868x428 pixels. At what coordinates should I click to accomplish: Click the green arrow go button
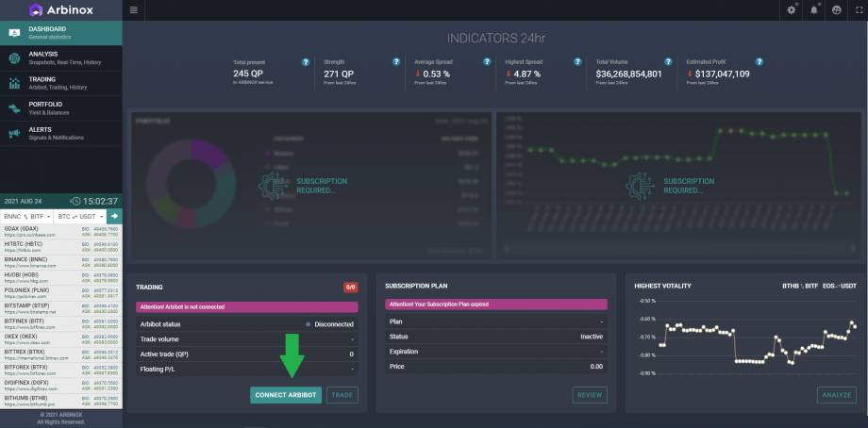114,216
